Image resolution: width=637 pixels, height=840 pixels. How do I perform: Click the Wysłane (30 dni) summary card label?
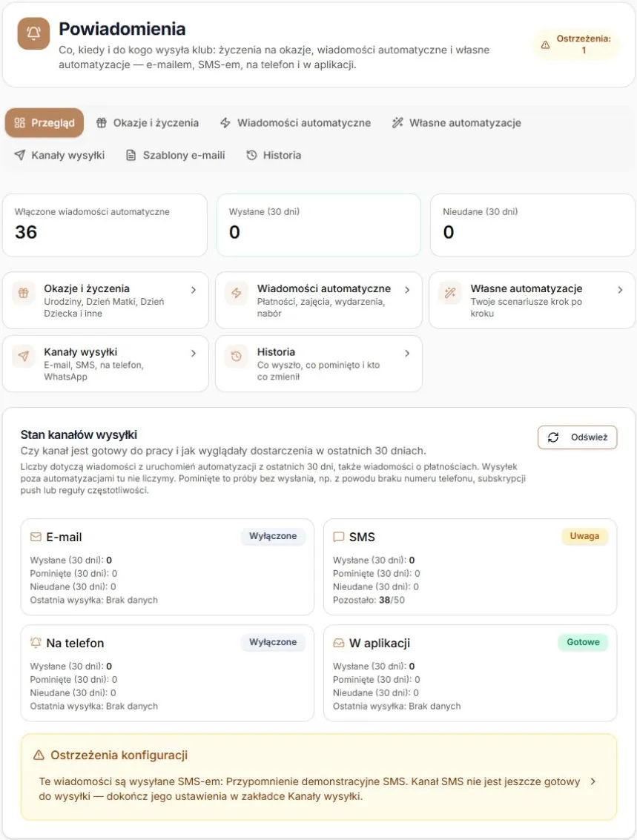point(264,211)
